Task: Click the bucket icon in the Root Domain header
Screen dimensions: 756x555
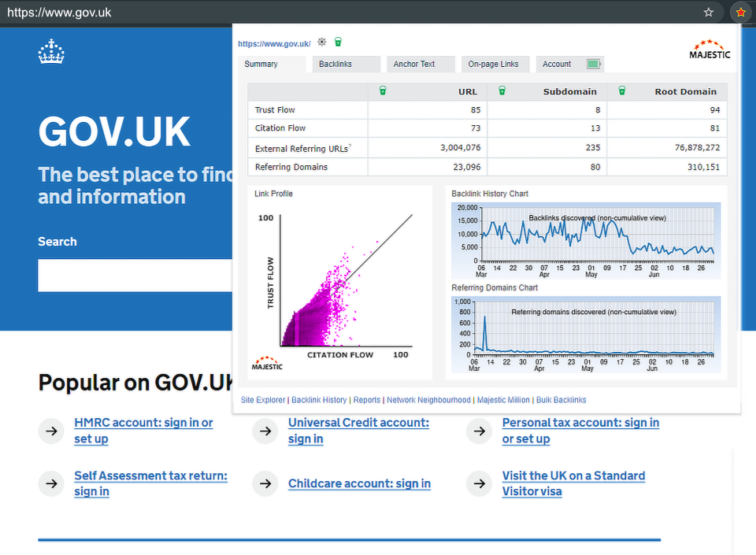Action: click(621, 91)
